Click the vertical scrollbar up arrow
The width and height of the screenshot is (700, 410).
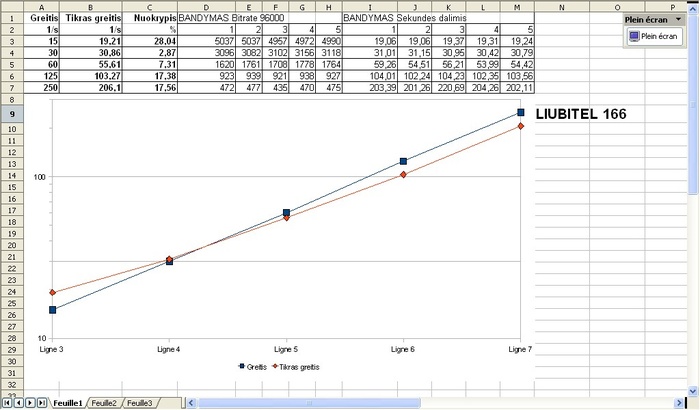click(694, 8)
